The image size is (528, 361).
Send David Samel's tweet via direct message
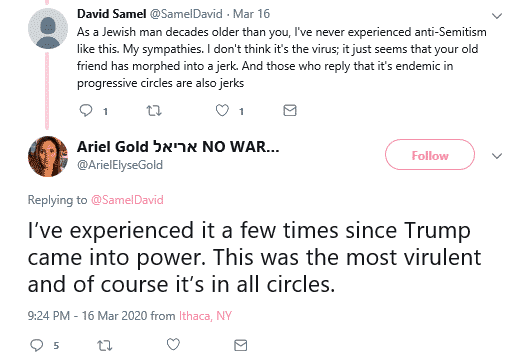(290, 110)
